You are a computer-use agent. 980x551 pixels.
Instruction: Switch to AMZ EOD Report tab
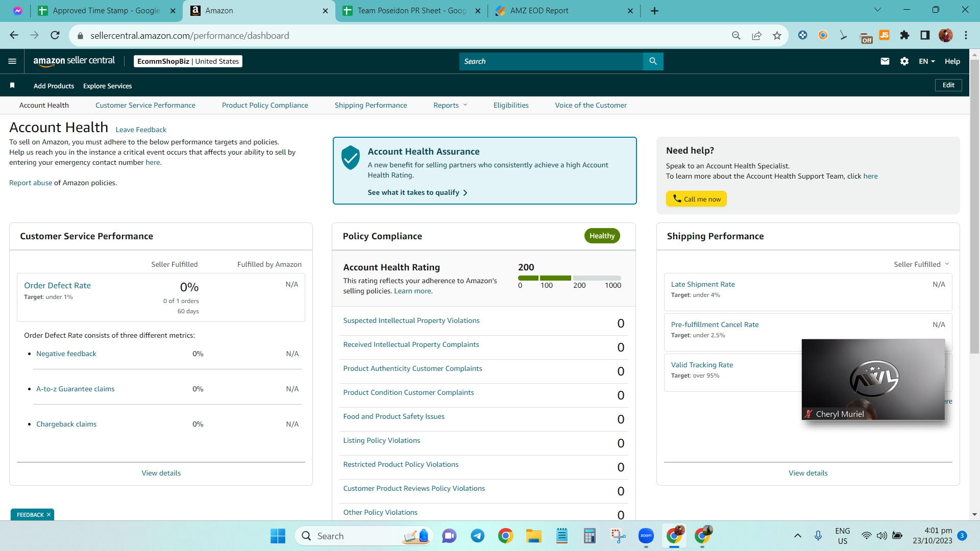click(x=564, y=11)
